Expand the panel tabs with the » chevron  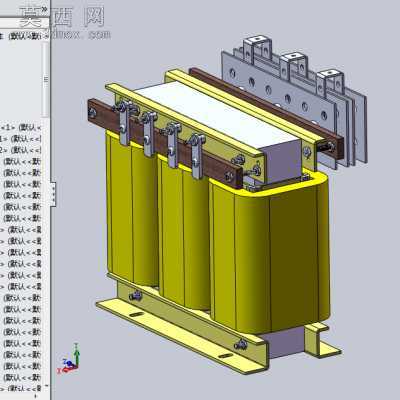pos(44,9)
